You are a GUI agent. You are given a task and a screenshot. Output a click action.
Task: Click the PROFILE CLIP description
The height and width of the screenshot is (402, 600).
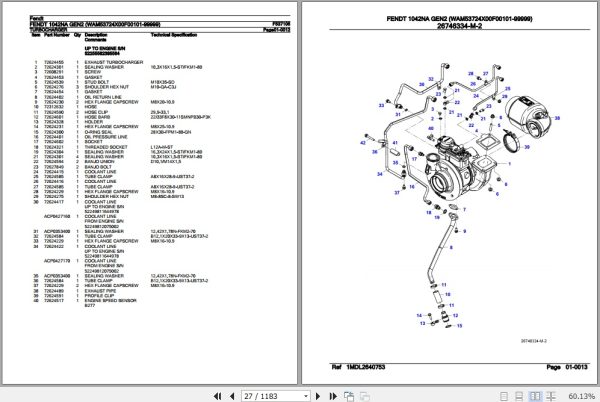pos(99,296)
